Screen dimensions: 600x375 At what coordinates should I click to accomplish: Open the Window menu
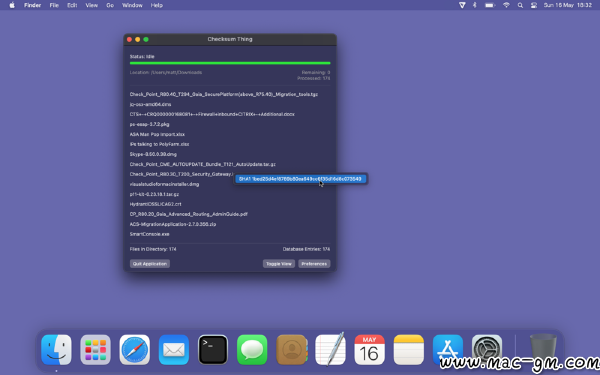click(132, 5)
